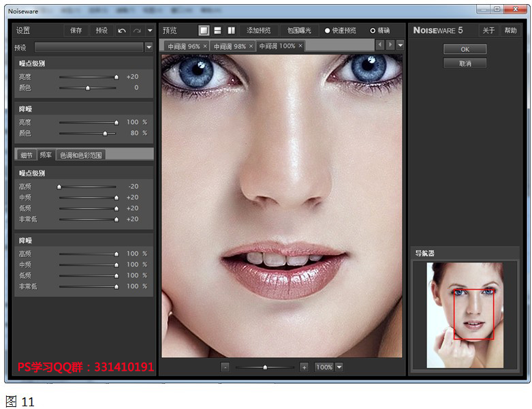Adjust noise level 亮度 +20 slider
The image size is (532, 409).
[116, 77]
